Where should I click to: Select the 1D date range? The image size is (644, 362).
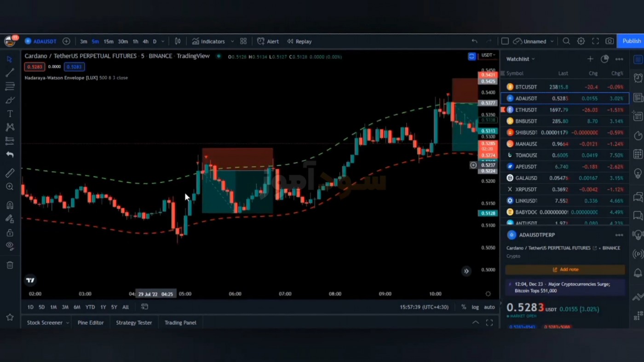click(x=30, y=307)
